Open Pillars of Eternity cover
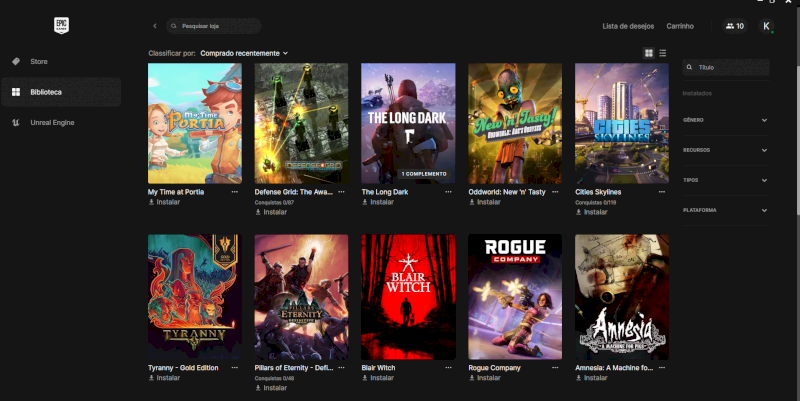This screenshot has width=800, height=401. point(302,297)
